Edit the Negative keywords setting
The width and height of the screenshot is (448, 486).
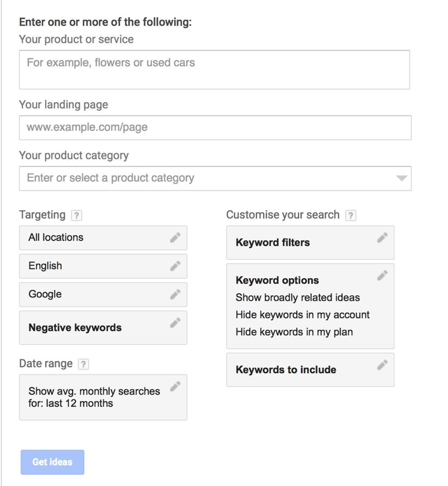click(175, 323)
